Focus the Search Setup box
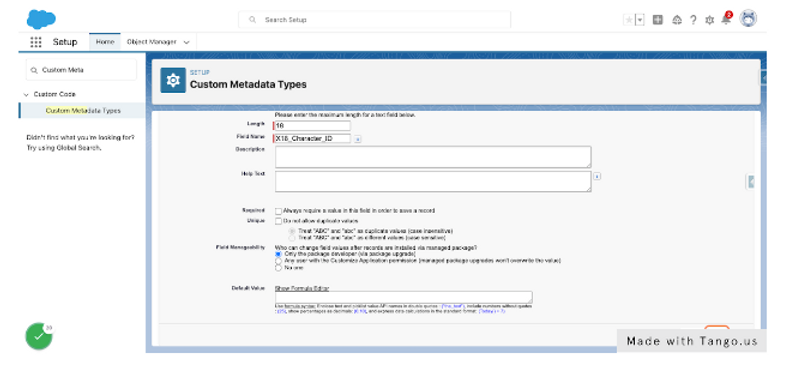The height and width of the screenshot is (374, 789). click(x=374, y=20)
